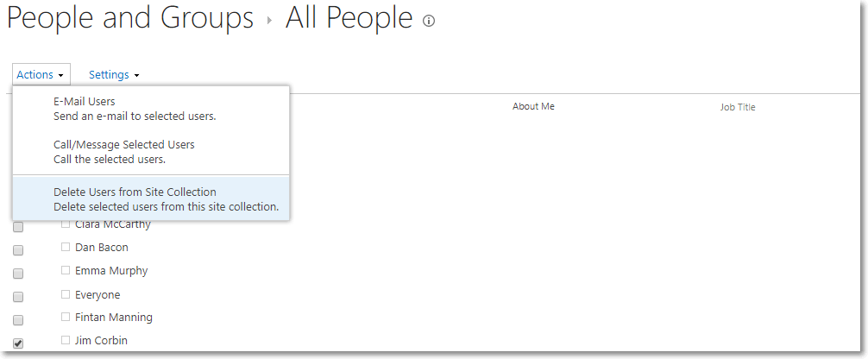
Task: Click presence indicator next to Ciara McCarthy
Action: click(66, 224)
